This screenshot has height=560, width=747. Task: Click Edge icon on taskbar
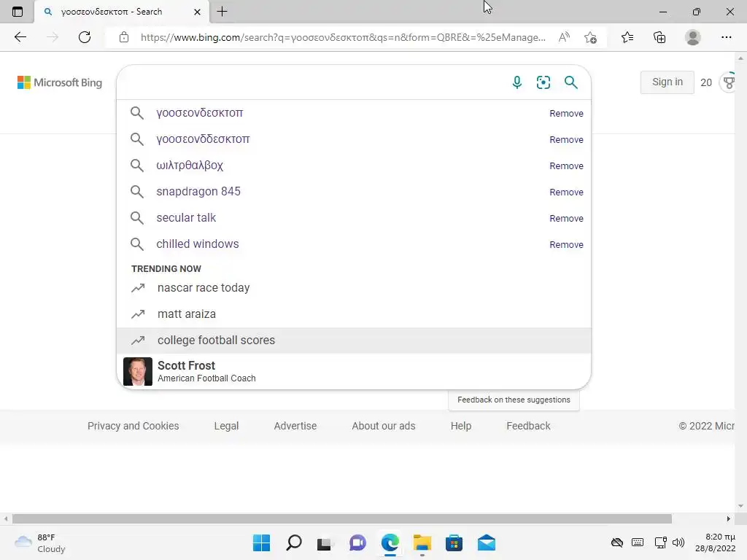pyautogui.click(x=390, y=542)
